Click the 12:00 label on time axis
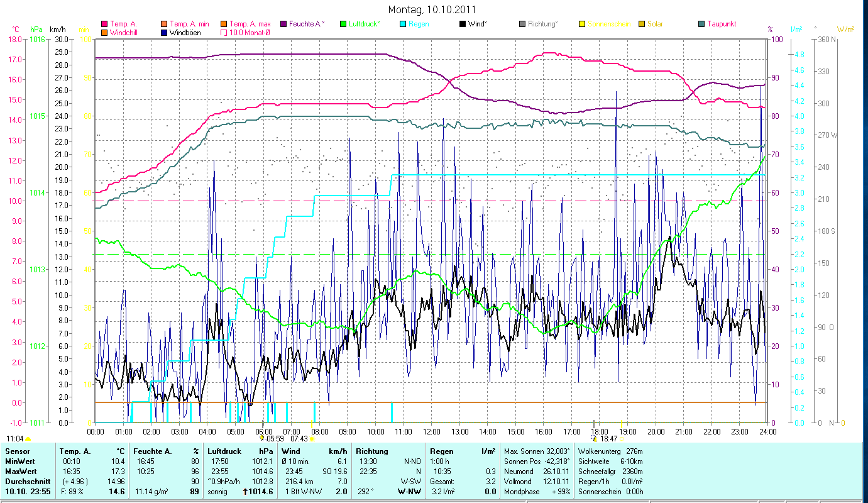This screenshot has height=503, width=868. pos(432,431)
